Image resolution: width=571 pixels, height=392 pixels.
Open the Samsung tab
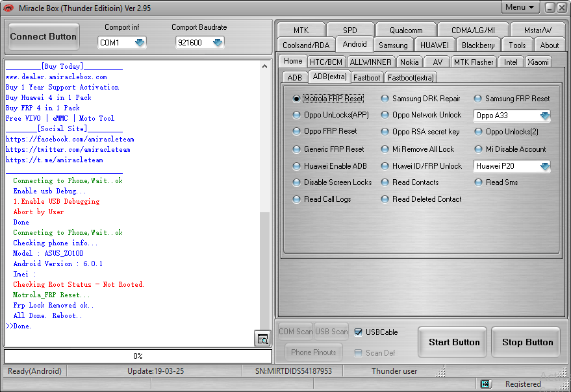393,45
